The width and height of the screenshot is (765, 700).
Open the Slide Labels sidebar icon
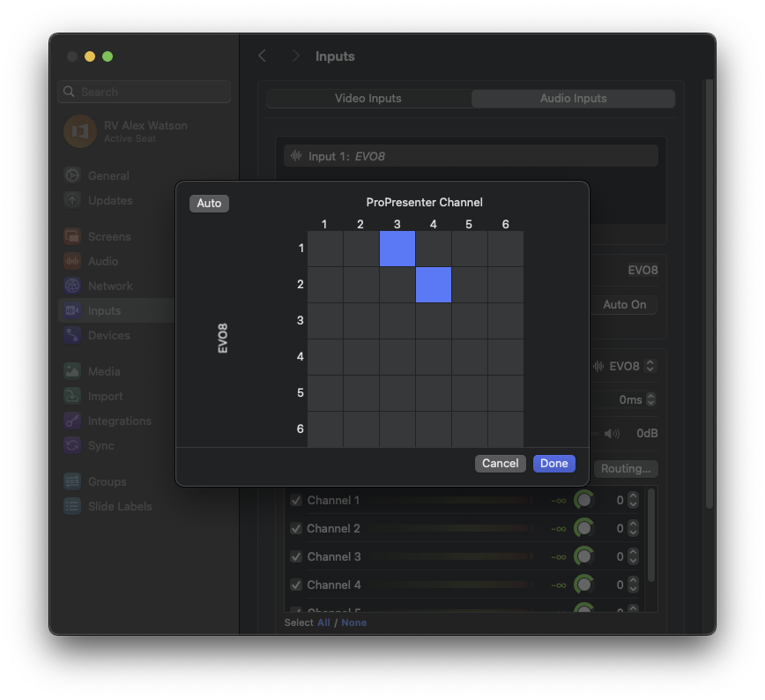point(72,506)
